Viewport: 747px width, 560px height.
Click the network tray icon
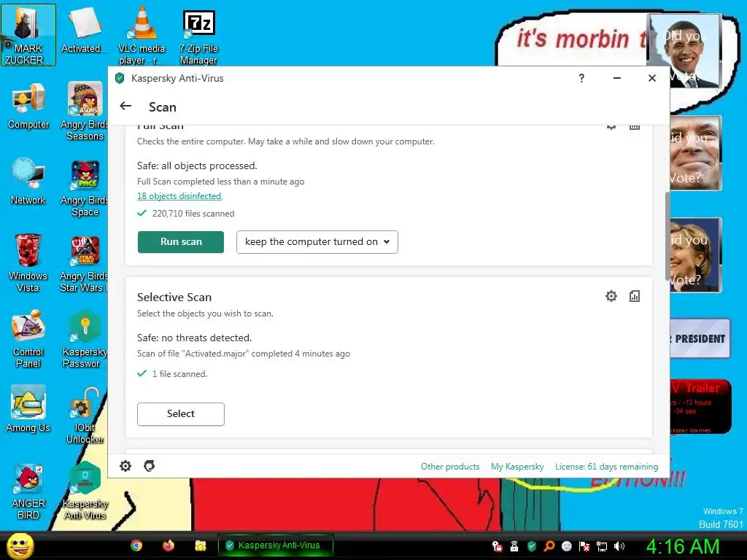click(602, 546)
